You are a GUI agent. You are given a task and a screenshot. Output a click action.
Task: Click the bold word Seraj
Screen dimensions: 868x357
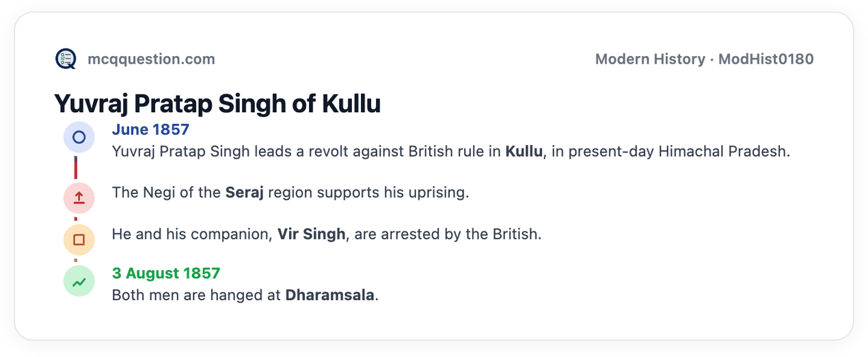(245, 192)
